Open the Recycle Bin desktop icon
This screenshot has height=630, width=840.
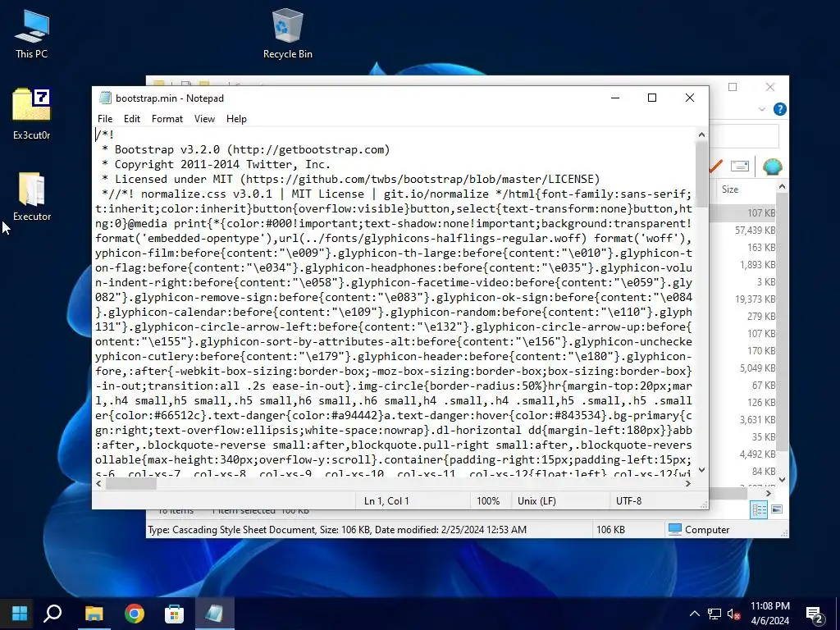point(288,34)
